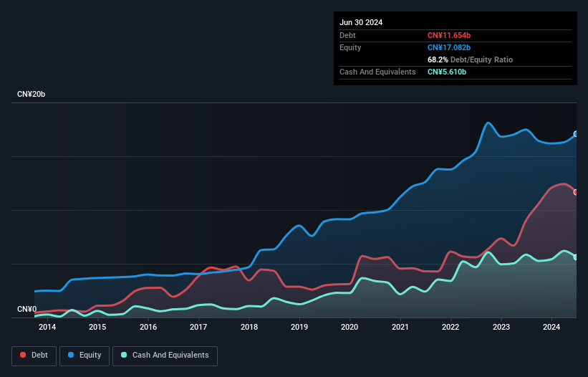Click the 2017 x-axis label
The height and width of the screenshot is (377, 588).
coord(198,327)
